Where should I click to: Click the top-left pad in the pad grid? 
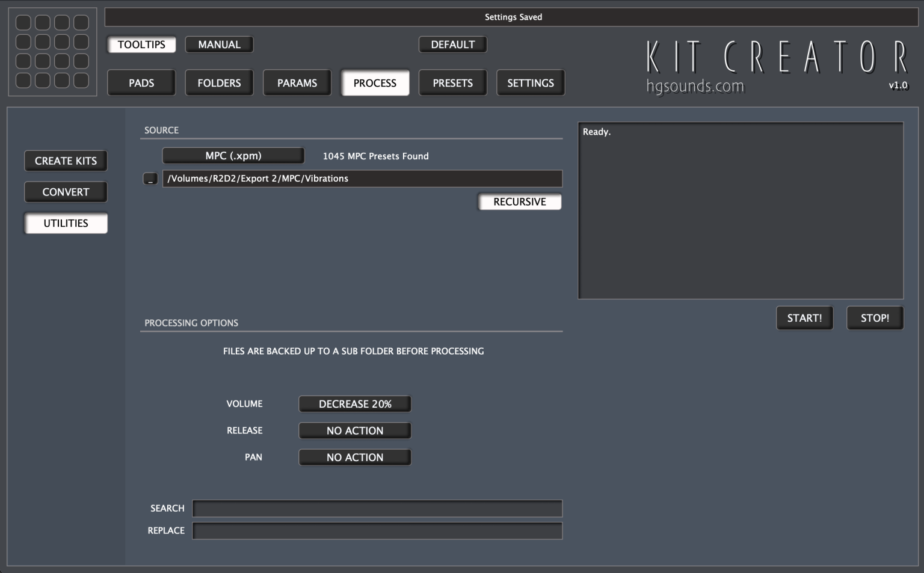point(22,22)
